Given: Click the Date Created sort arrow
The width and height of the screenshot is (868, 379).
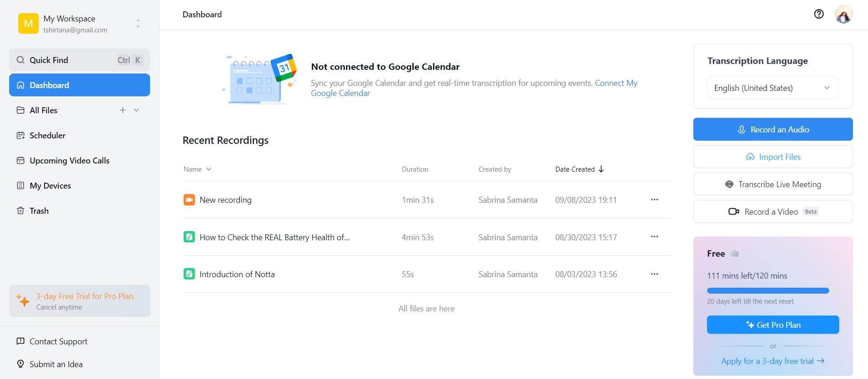Looking at the screenshot, I should pyautogui.click(x=601, y=169).
